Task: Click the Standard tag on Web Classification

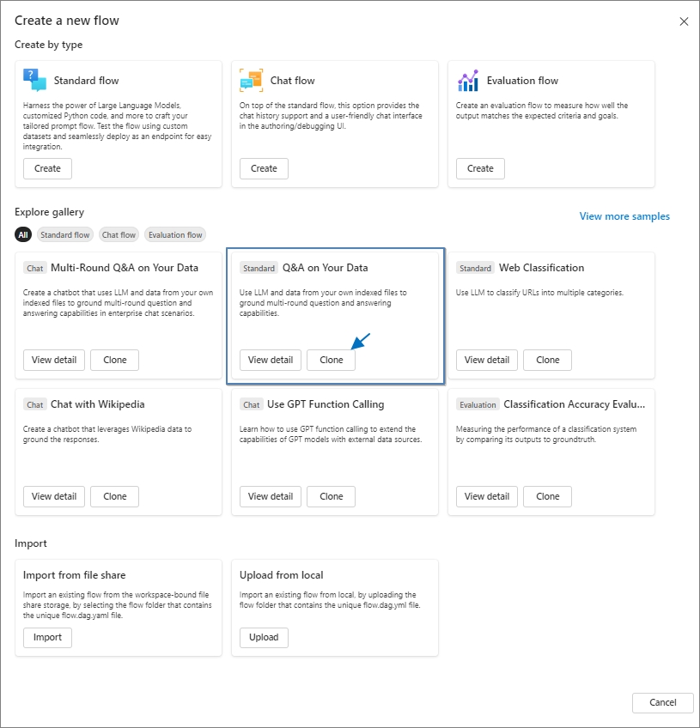Action: click(x=475, y=269)
